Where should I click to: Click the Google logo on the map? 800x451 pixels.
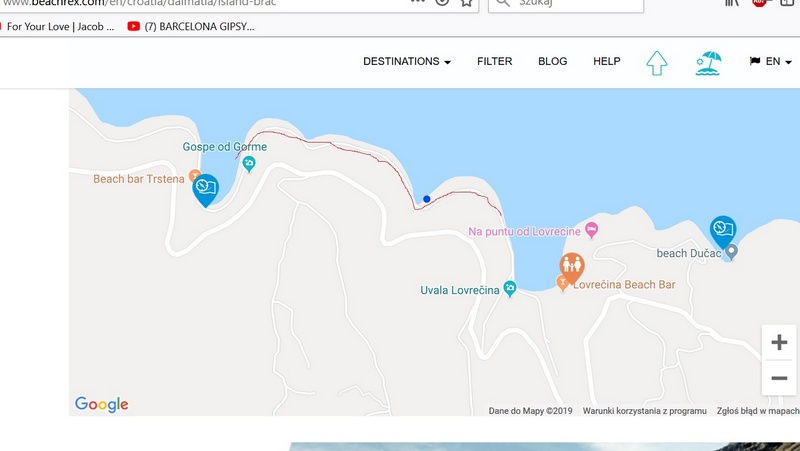pyautogui.click(x=101, y=404)
